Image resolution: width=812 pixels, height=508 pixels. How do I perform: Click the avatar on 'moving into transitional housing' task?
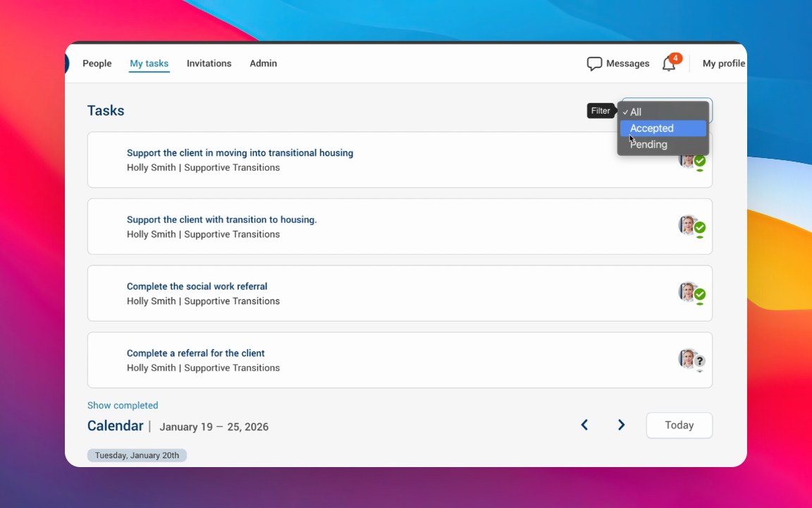pos(692,161)
